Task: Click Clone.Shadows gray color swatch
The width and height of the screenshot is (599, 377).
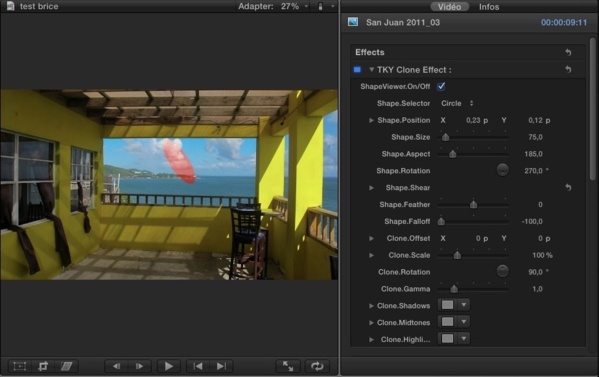Action: pos(447,305)
